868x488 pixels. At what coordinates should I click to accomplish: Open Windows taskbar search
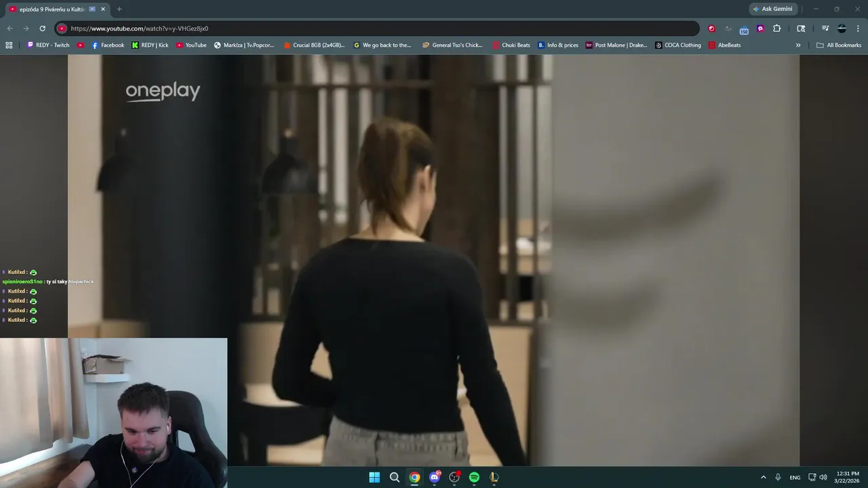click(x=395, y=477)
